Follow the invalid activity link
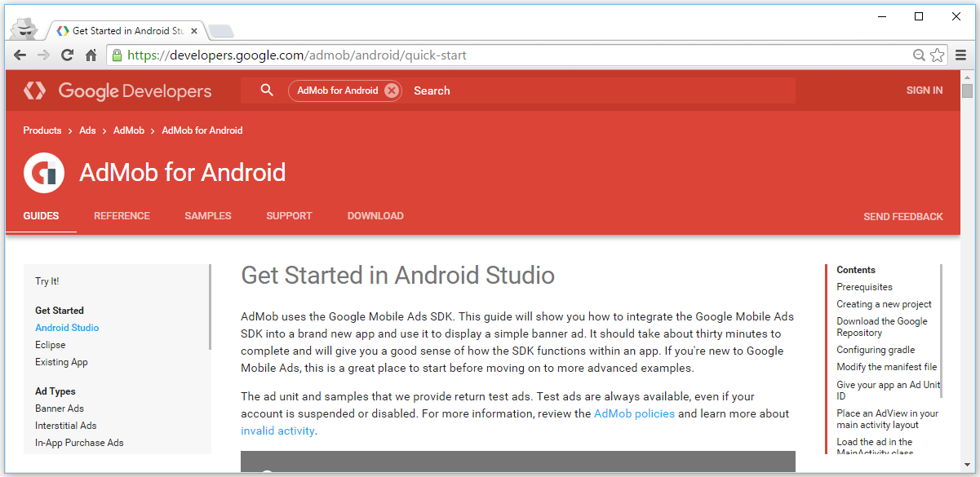The image size is (980, 477). tap(277, 431)
